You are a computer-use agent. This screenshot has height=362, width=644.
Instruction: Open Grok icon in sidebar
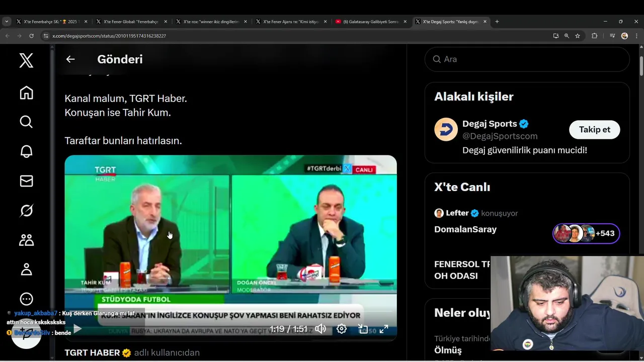tap(26, 210)
